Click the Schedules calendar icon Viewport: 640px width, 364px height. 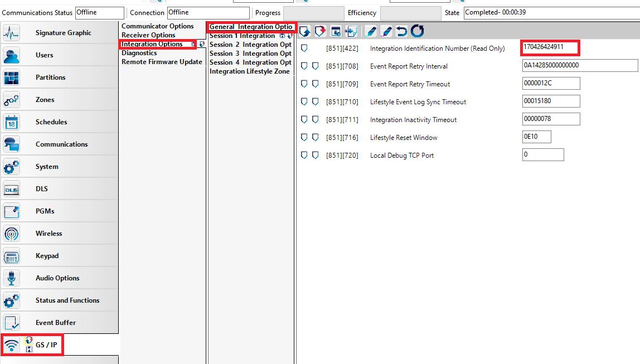tap(11, 122)
